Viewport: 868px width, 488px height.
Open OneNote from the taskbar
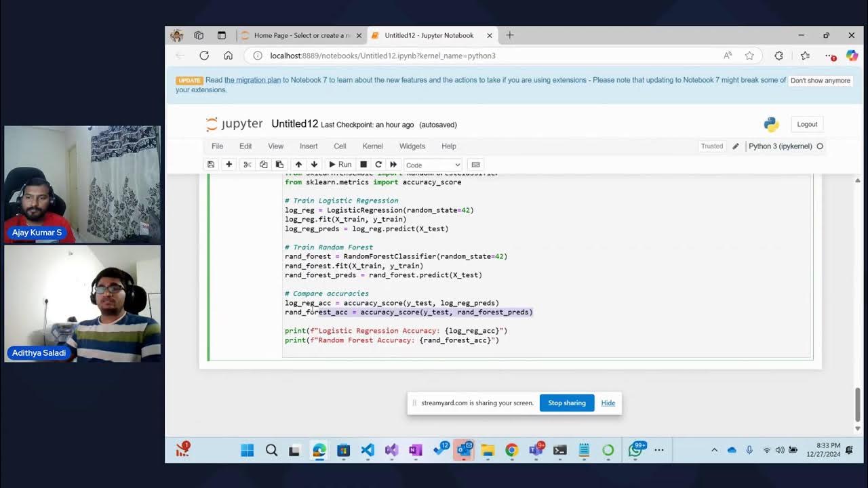coord(416,450)
